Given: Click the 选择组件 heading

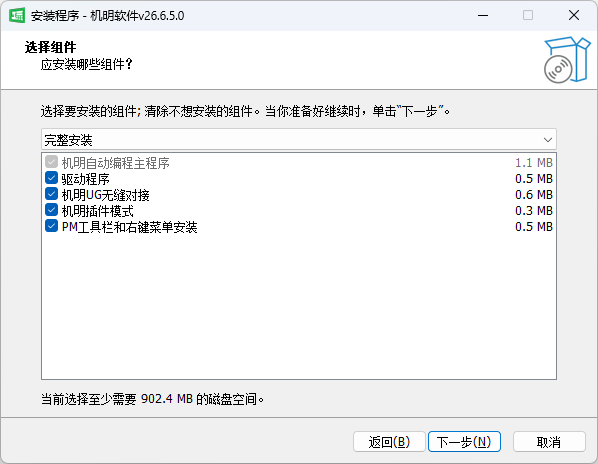Looking at the screenshot, I should click(50, 47).
